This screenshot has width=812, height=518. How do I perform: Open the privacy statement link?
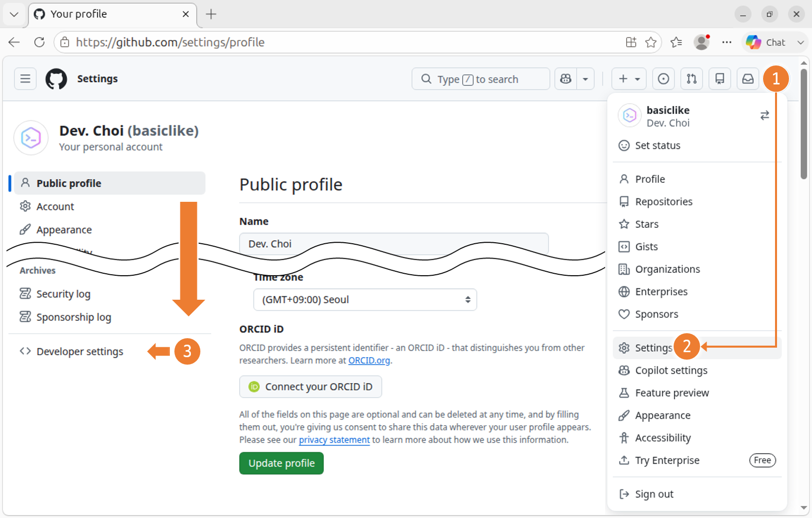click(334, 440)
